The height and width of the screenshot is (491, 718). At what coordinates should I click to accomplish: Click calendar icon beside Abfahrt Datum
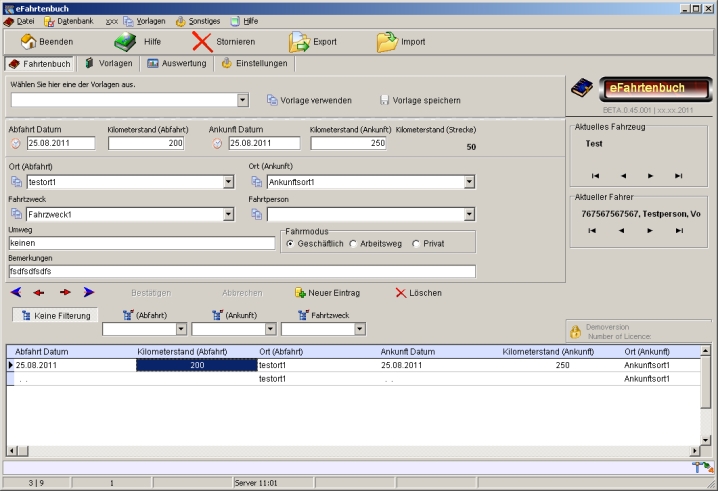tap(16, 144)
